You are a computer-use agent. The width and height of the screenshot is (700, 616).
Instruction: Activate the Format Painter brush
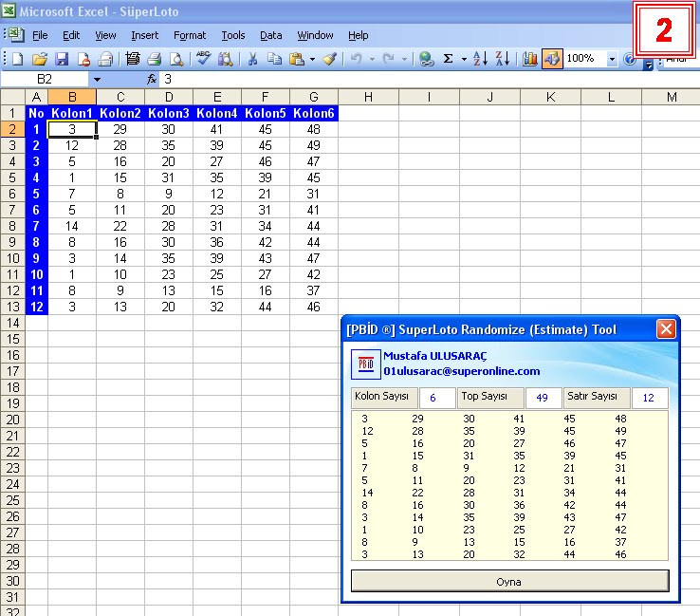coord(330,59)
